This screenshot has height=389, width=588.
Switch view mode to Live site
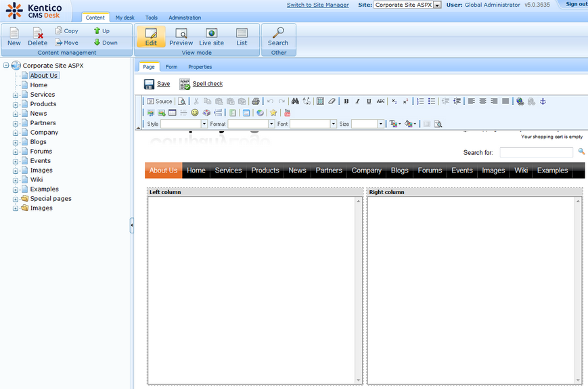(x=211, y=37)
